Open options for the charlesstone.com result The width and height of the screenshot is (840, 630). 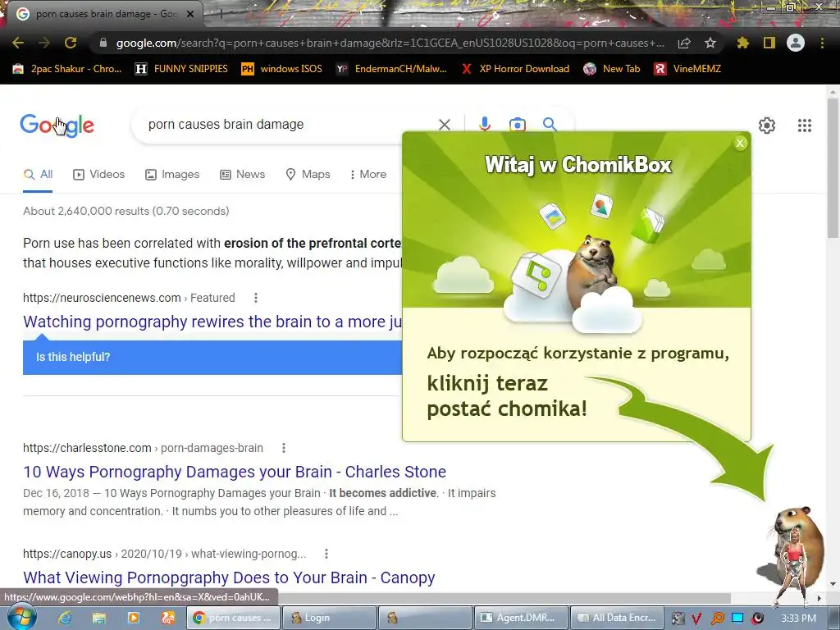coord(283,448)
